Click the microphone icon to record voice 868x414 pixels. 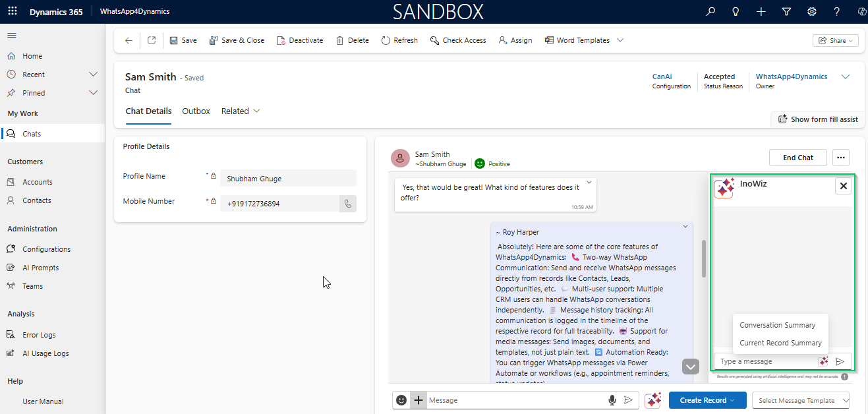pos(612,400)
